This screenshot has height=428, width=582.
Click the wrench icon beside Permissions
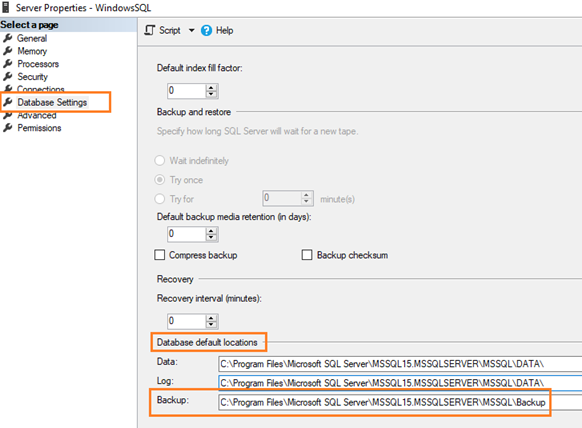coord(8,128)
